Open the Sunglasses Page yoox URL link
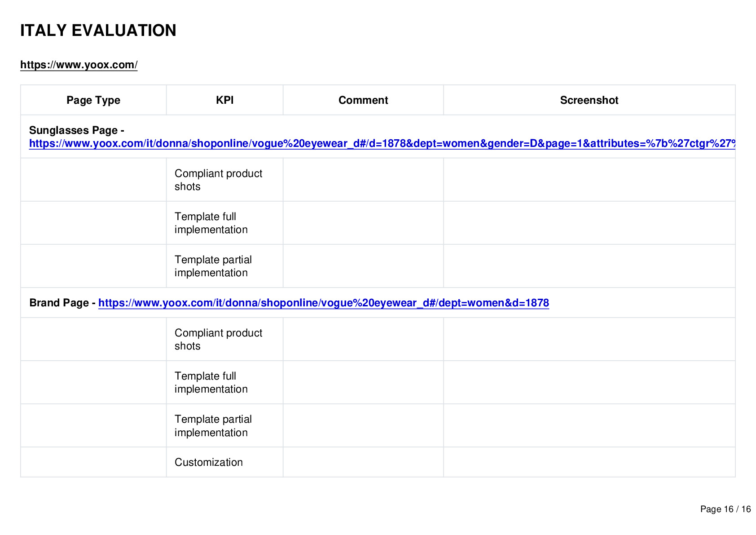Screen dimensions: 756x535 pos(382,143)
